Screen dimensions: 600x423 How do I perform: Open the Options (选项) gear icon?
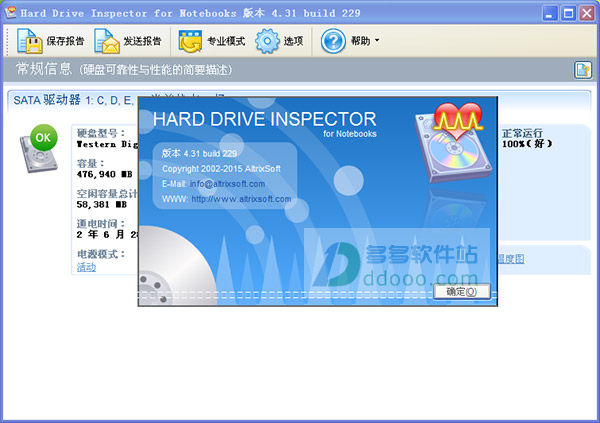pos(267,41)
